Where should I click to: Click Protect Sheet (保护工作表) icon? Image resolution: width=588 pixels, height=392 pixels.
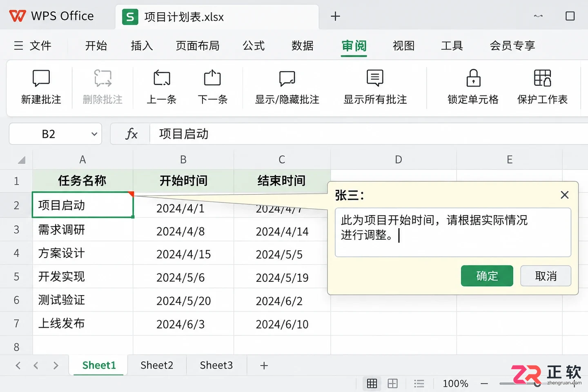click(543, 78)
